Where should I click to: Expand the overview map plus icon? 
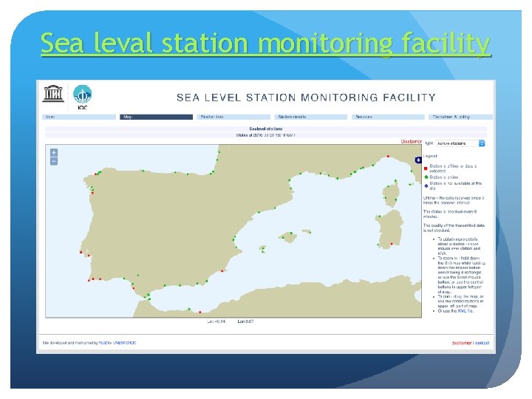click(418, 160)
